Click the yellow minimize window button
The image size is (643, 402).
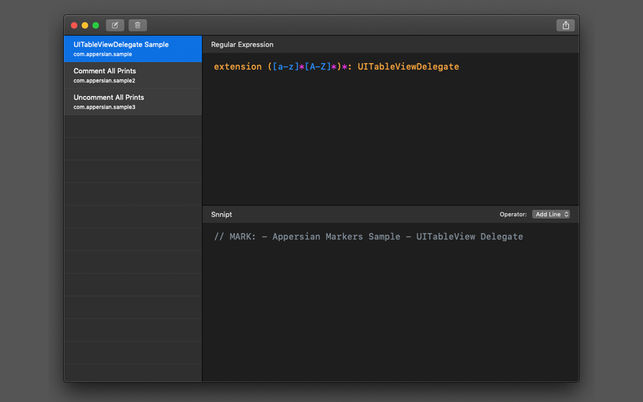(x=85, y=25)
